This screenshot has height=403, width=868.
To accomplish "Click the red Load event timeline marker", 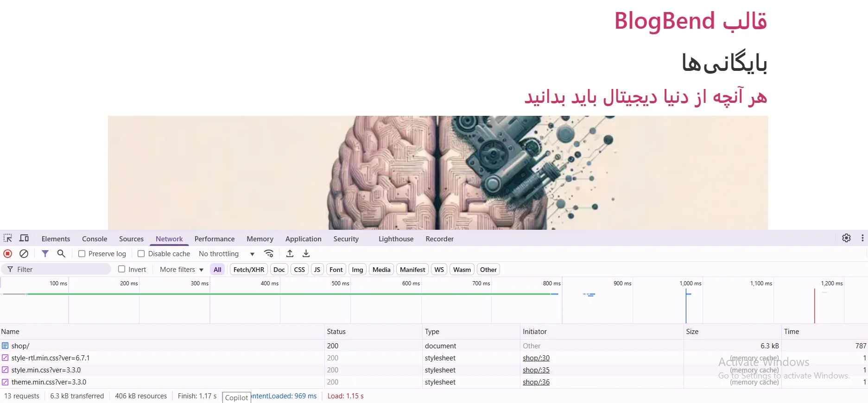I will [x=814, y=306].
